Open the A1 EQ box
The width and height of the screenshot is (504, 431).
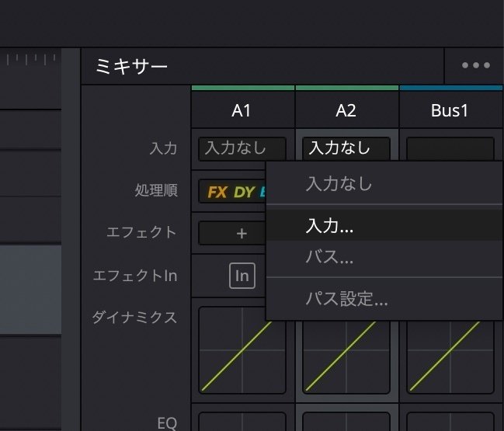[x=242, y=421]
